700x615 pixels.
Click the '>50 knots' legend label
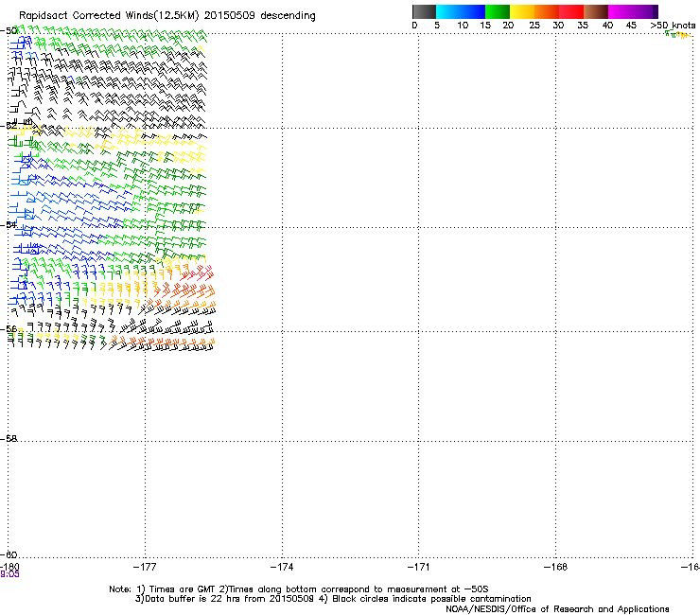(673, 26)
